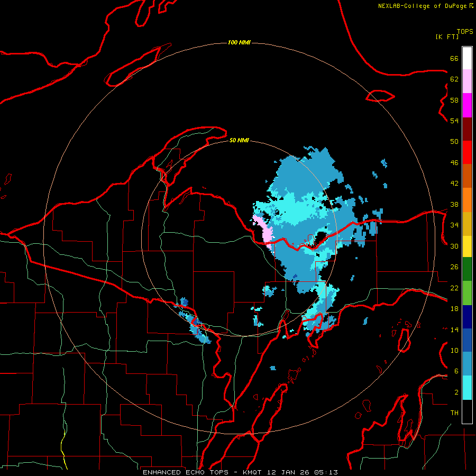
Task: Select the 10 value on the legend
Action: [454, 350]
